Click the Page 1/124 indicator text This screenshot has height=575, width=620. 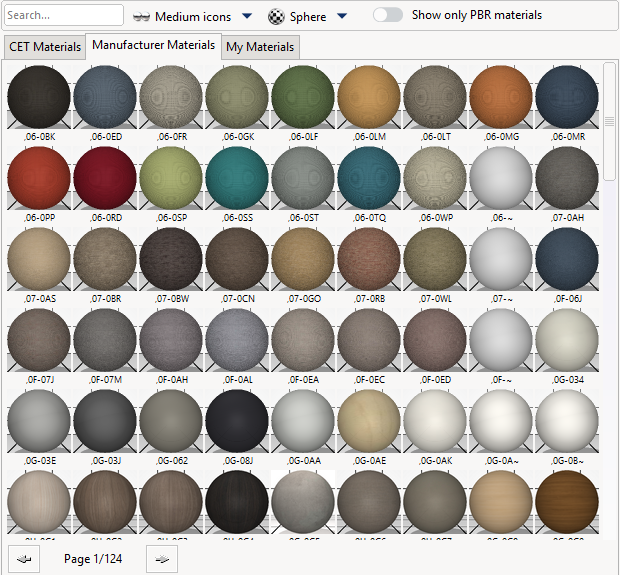(x=93, y=559)
